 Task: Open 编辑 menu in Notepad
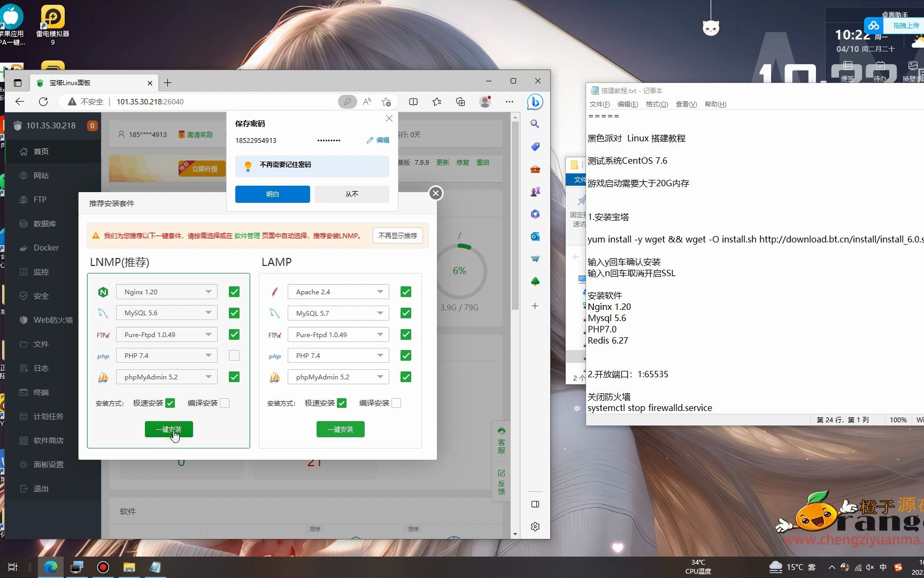click(628, 104)
